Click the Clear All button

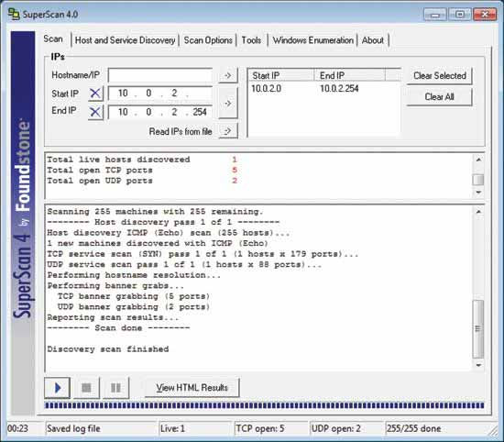[x=439, y=97]
